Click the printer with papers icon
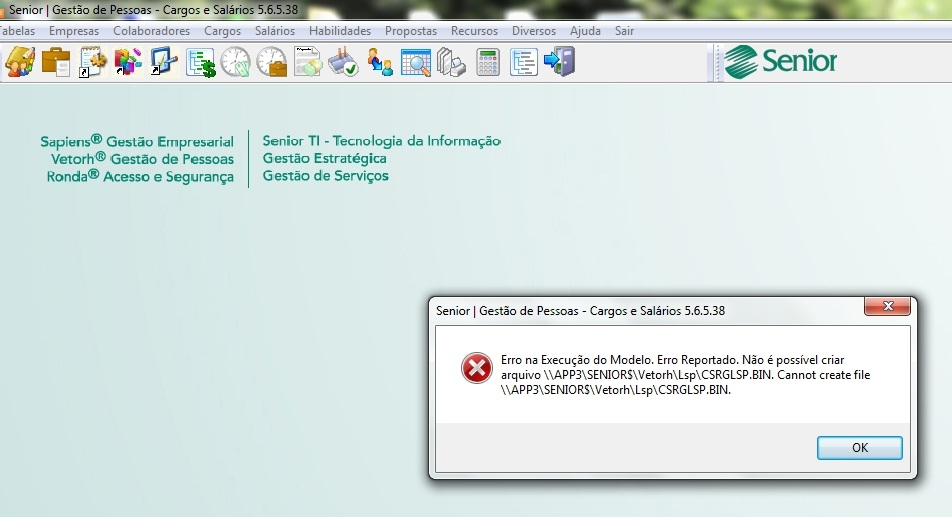 click(451, 62)
